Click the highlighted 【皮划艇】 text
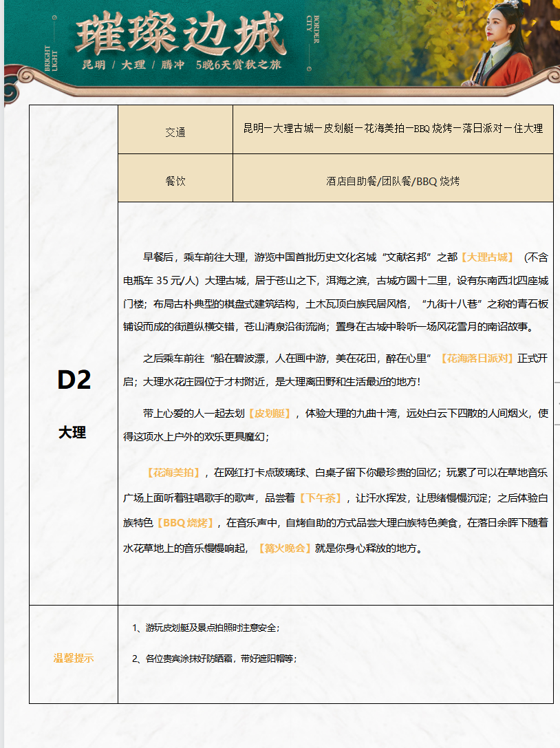The image size is (560, 748). tap(270, 414)
